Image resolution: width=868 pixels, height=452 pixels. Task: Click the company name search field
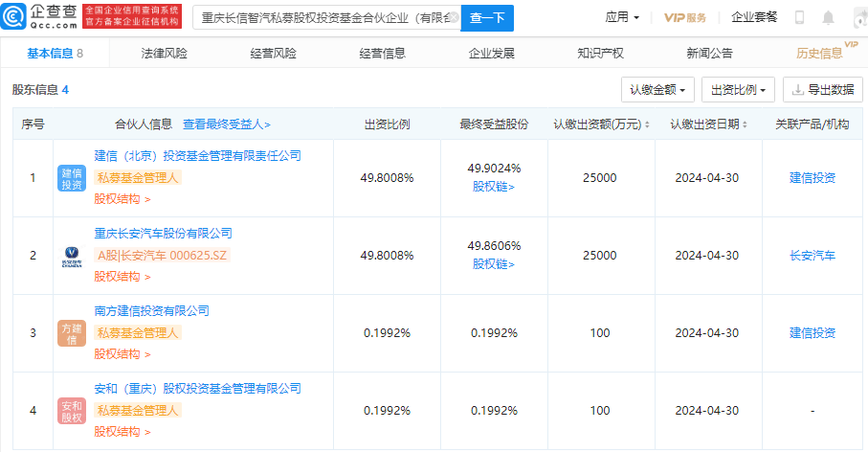[x=325, y=17]
